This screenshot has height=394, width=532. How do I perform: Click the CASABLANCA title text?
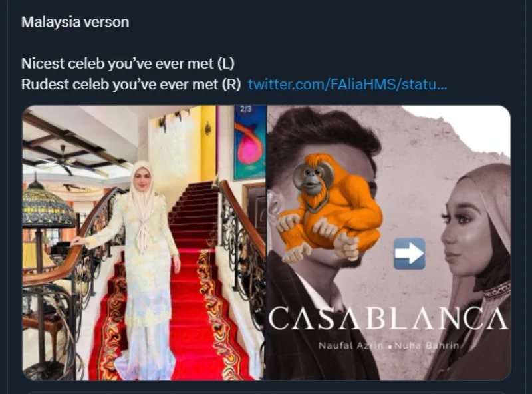388,318
